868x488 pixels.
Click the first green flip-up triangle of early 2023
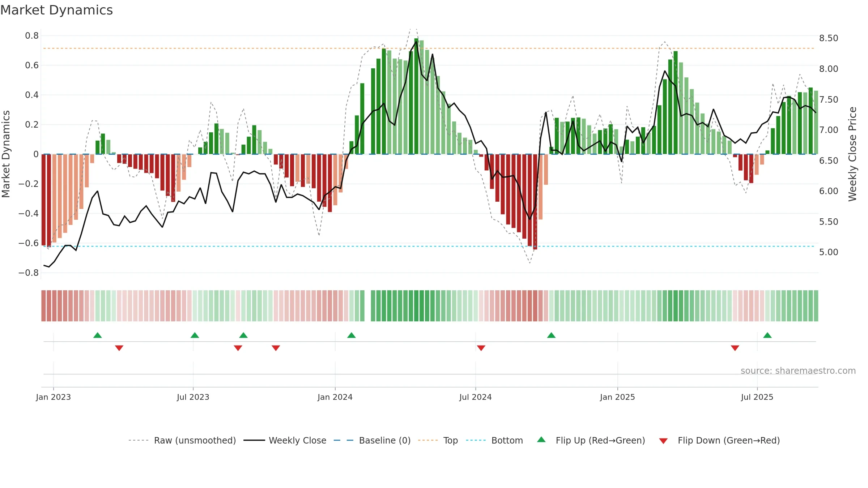tap(98, 335)
